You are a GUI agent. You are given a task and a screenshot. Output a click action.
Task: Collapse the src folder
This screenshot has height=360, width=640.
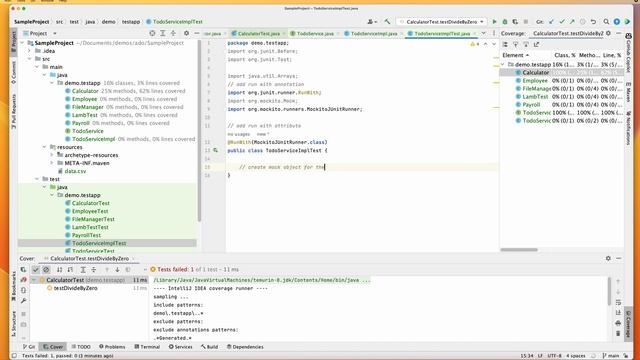(x=29, y=59)
